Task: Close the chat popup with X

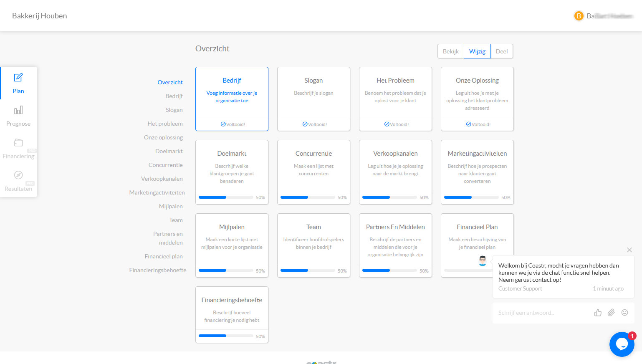Action: click(x=629, y=250)
